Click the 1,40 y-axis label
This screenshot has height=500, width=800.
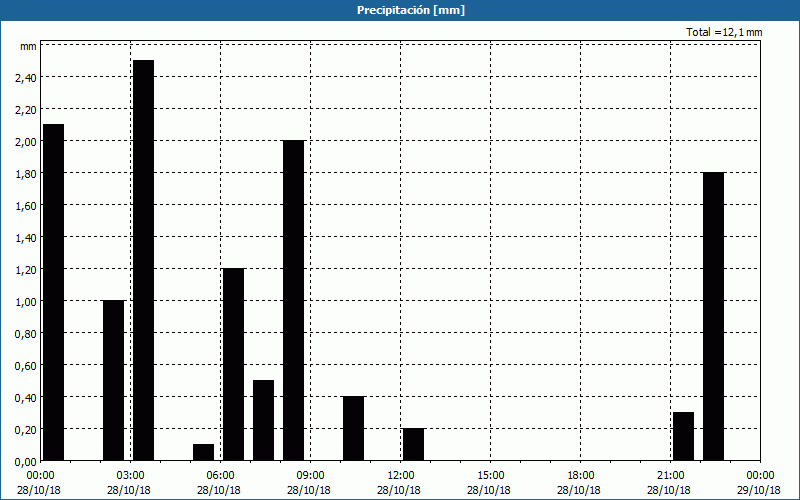(x=26, y=238)
